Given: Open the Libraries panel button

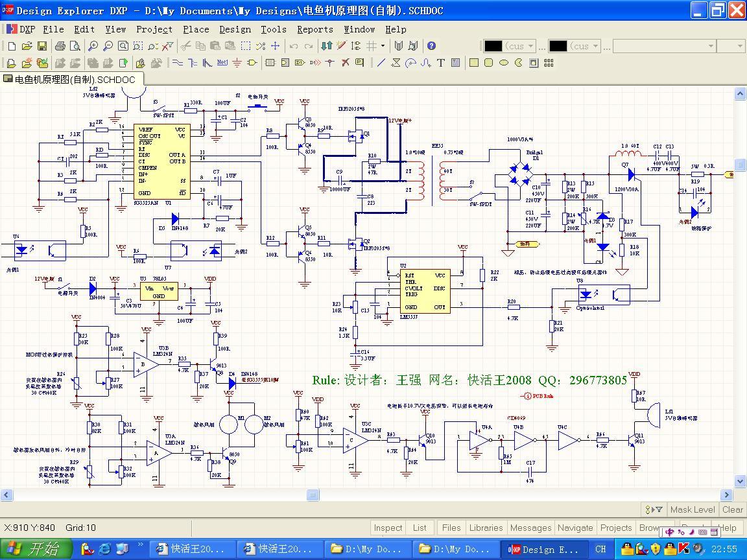Looking at the screenshot, I should point(486,528).
